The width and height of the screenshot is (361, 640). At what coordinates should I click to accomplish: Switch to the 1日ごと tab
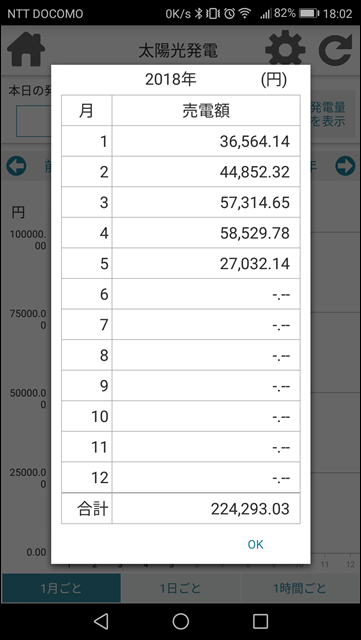(180, 588)
